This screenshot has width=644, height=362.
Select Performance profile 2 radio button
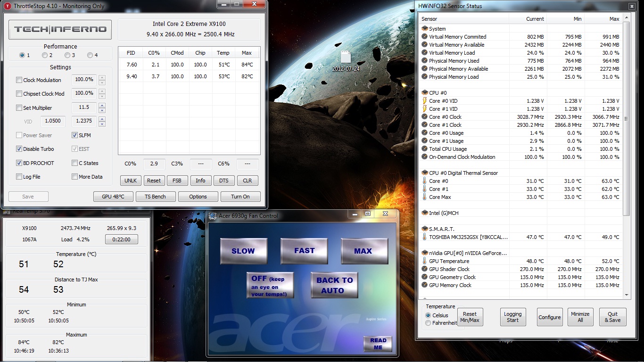tap(45, 55)
